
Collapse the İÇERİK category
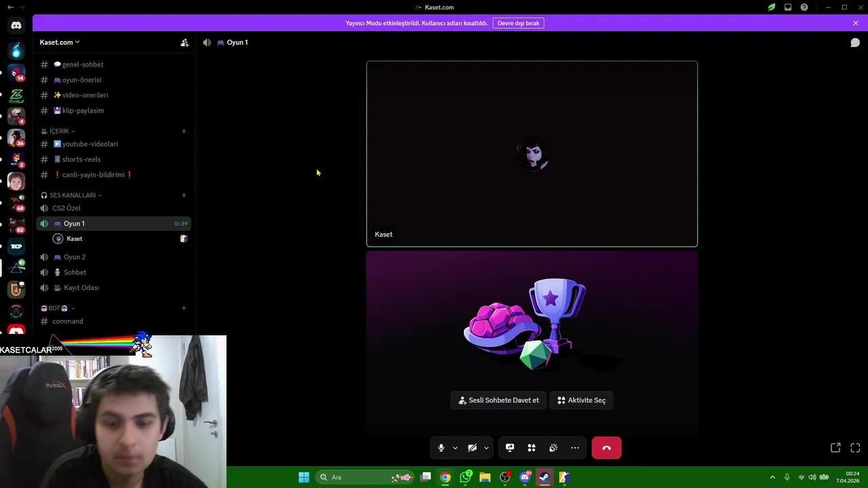coord(58,131)
